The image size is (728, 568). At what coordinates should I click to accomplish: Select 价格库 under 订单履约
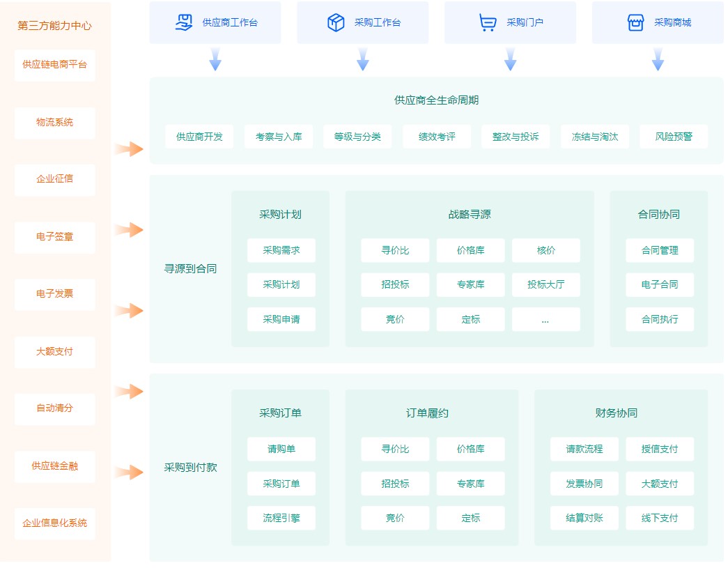point(471,449)
